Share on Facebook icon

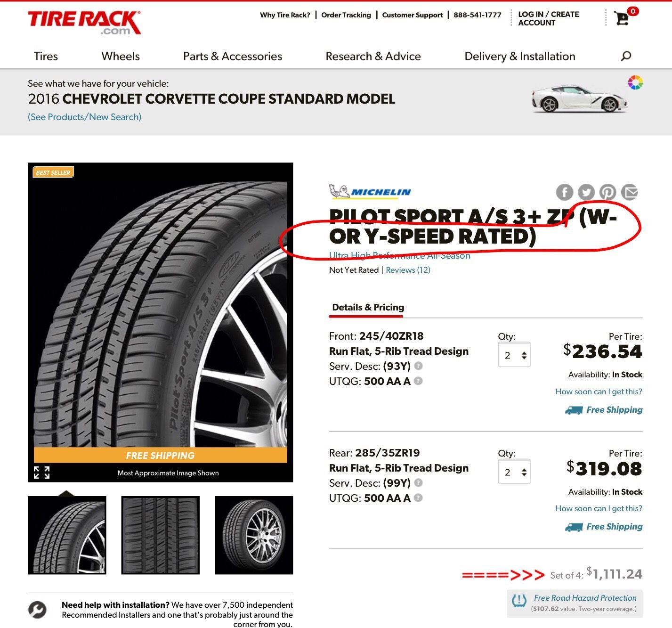click(565, 192)
